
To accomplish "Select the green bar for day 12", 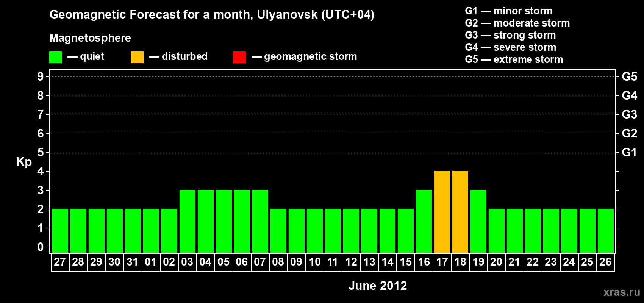I will (x=351, y=231).
